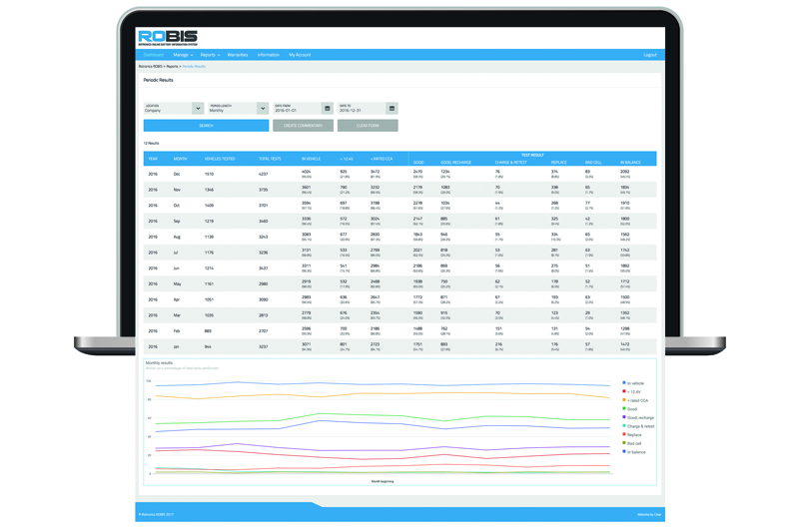Open the Reports menu dropdown
799x532 pixels.
[x=210, y=55]
